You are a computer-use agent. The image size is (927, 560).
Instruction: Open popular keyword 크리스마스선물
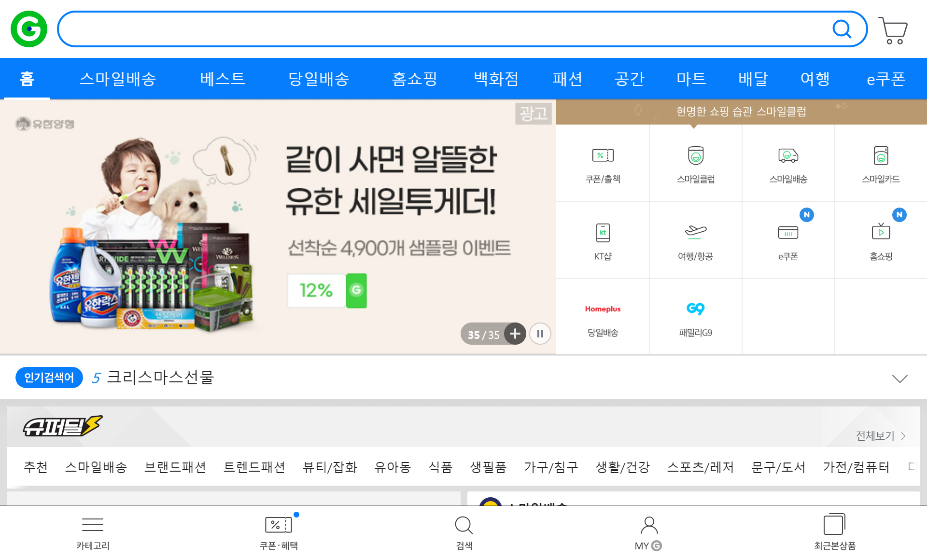[x=160, y=377]
